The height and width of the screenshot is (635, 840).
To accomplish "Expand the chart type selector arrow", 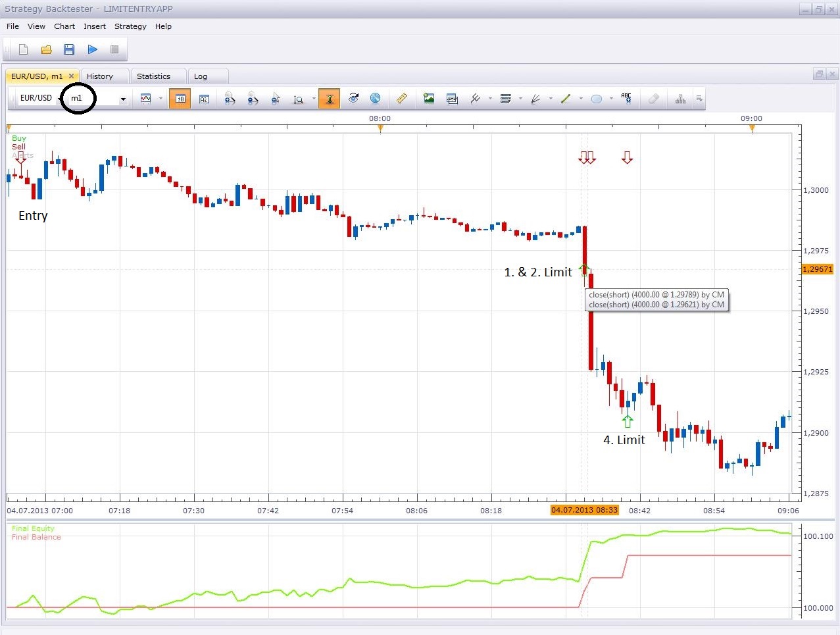I will coord(160,98).
